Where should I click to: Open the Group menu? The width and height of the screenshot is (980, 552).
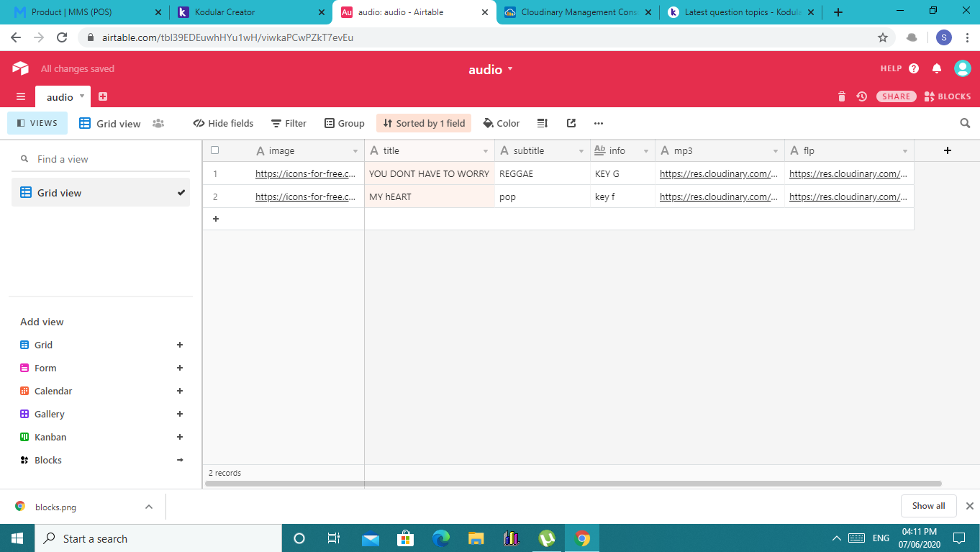coord(345,123)
